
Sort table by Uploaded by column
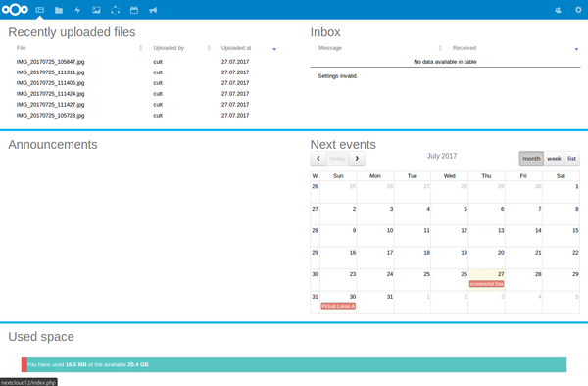coord(169,48)
